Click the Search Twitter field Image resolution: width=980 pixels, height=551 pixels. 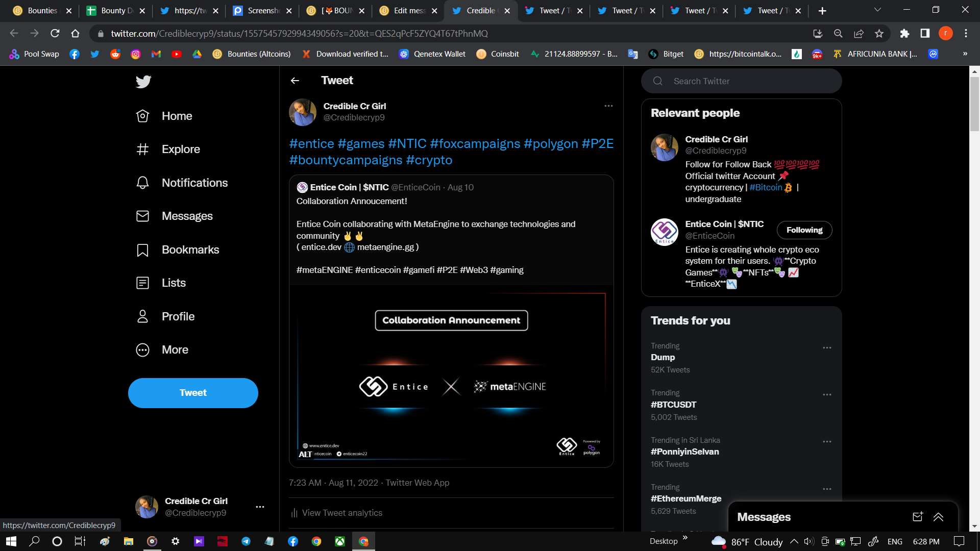tap(742, 81)
